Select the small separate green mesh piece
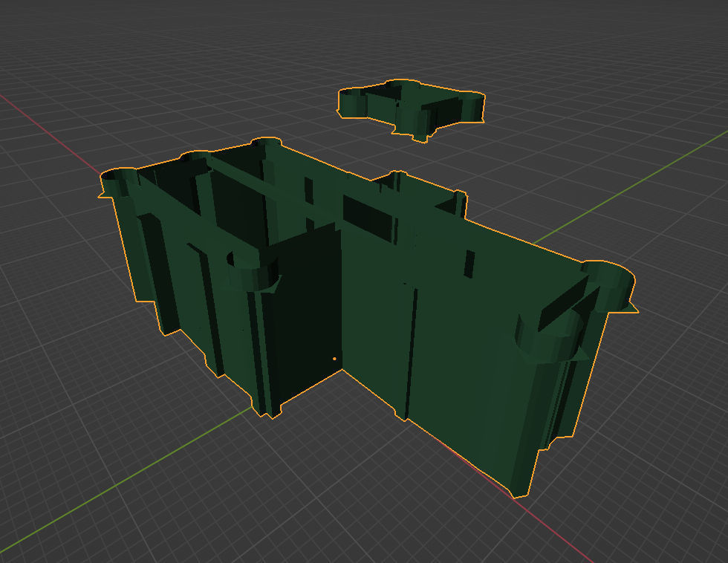728x563 pixels. [x=411, y=111]
